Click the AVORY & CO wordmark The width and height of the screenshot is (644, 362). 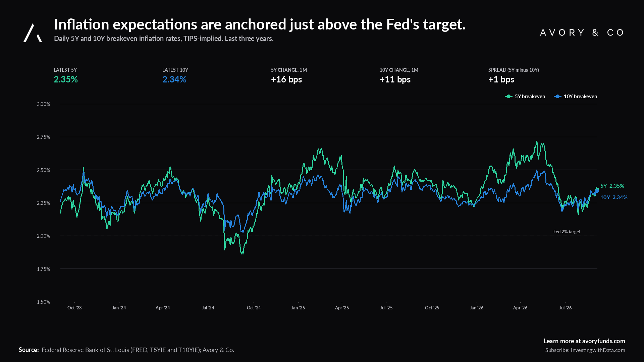[x=582, y=33]
